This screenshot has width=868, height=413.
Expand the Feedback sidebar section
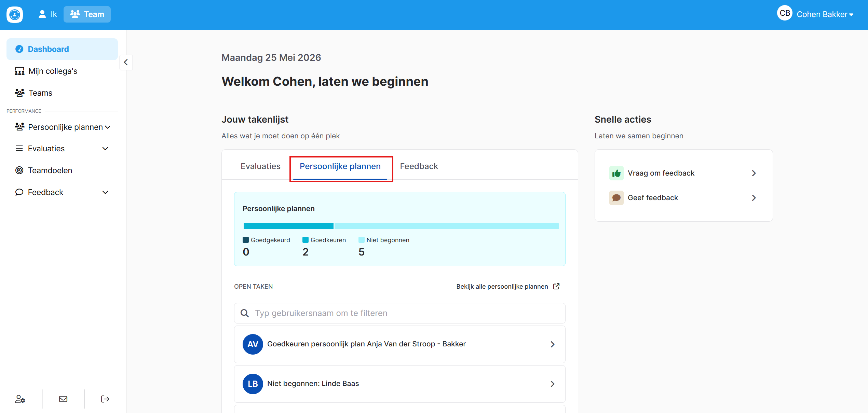tap(62, 192)
